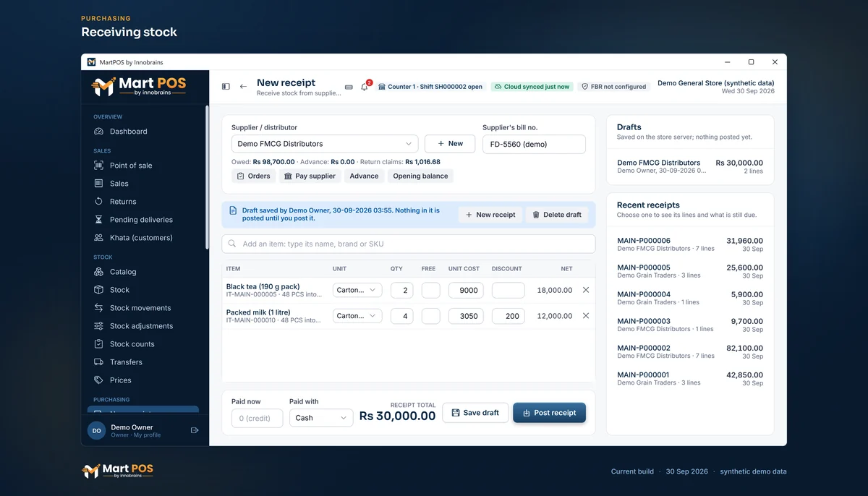The image size is (868, 496).
Task: Go back using the left arrow
Action: [x=243, y=87]
